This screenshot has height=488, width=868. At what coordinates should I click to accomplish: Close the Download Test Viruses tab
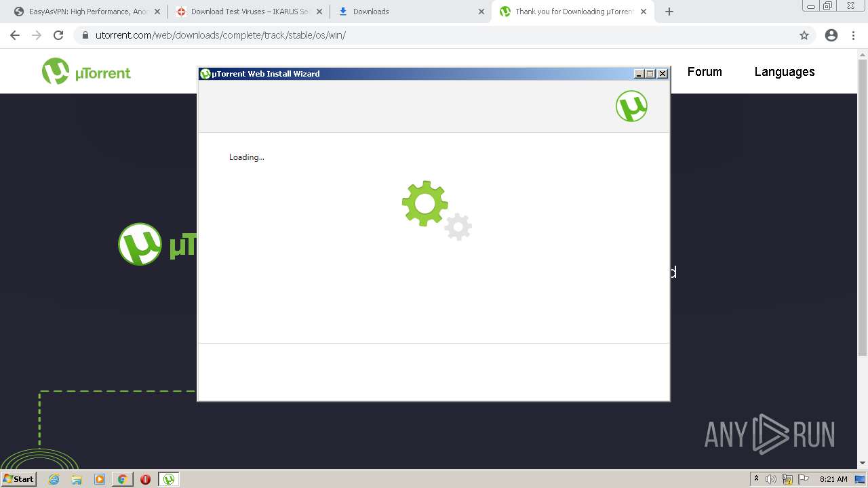(x=319, y=12)
